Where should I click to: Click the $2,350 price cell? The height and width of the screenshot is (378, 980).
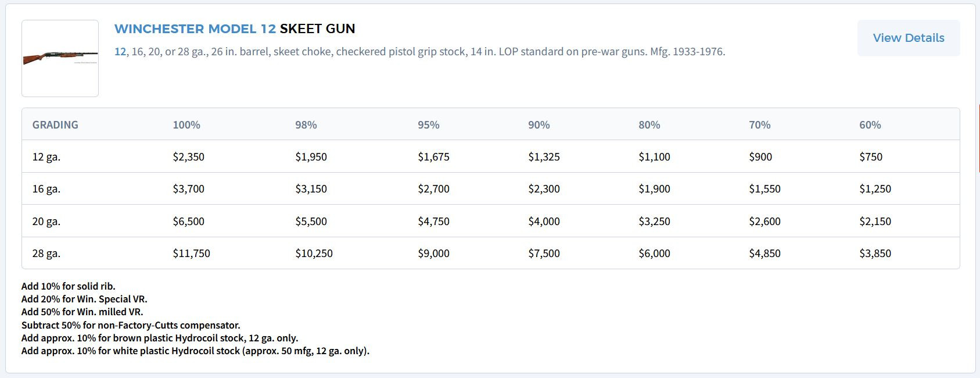[x=188, y=156]
